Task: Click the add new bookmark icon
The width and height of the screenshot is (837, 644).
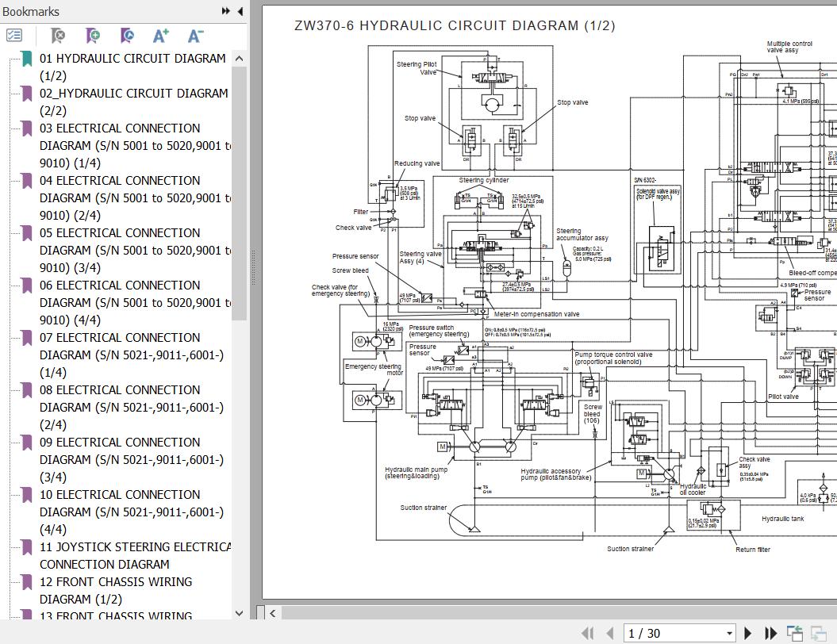Action: pos(92,36)
